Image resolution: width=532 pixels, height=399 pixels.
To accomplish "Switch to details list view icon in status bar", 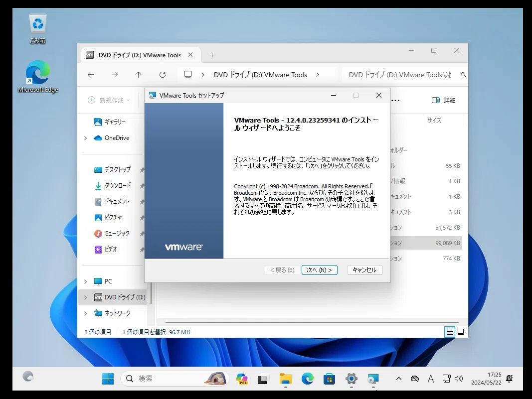I will (x=450, y=332).
